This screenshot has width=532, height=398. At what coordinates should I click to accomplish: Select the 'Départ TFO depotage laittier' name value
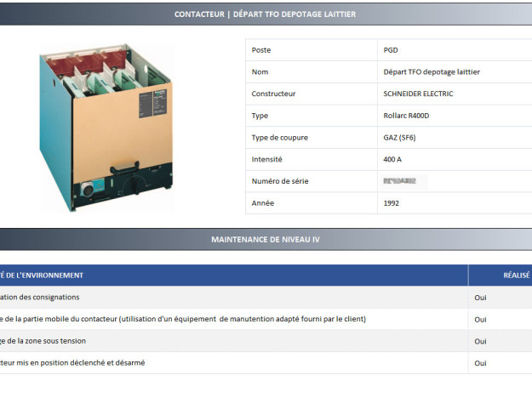431,72
